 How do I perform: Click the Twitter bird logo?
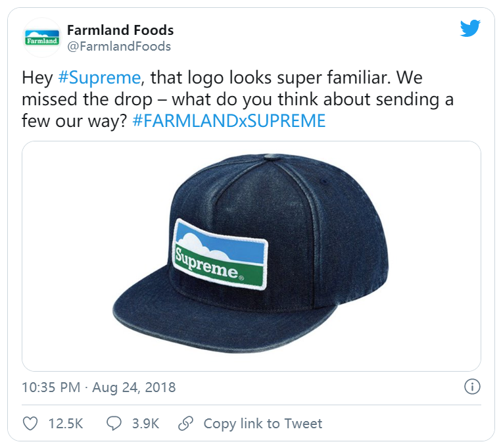point(470,28)
